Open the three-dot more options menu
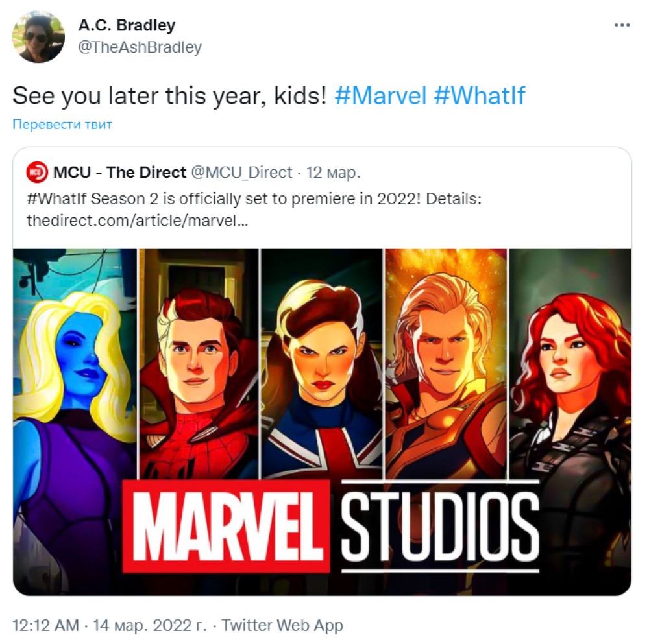 click(622, 25)
